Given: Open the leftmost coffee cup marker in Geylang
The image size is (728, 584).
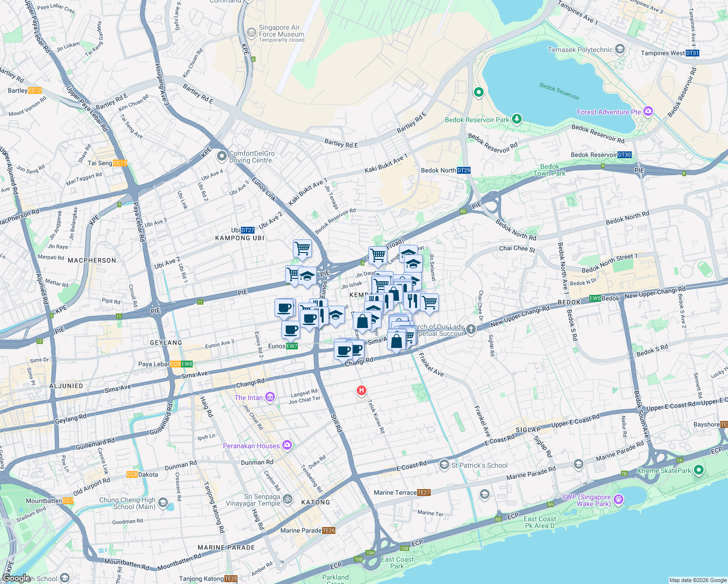Looking at the screenshot, I should point(284,308).
